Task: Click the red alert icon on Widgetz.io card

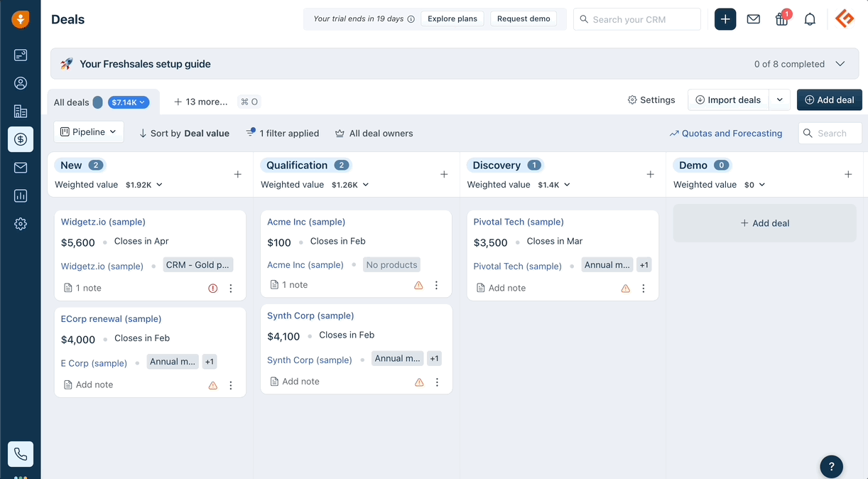Action: coord(213,289)
